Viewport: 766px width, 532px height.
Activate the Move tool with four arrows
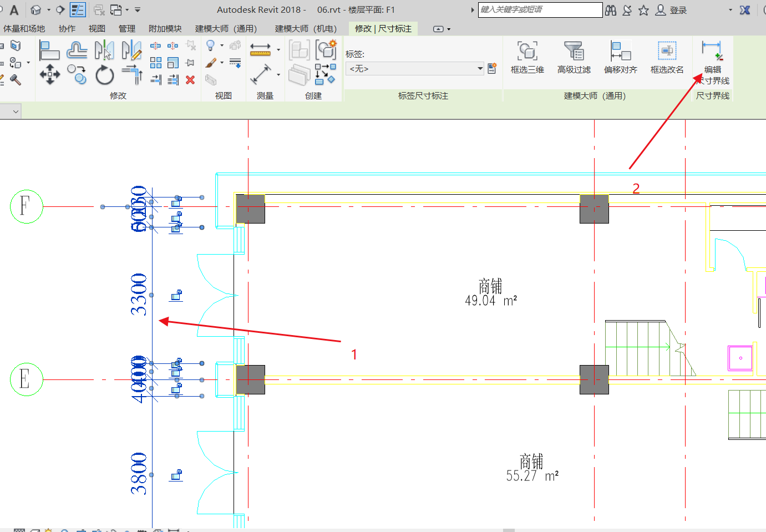50,74
